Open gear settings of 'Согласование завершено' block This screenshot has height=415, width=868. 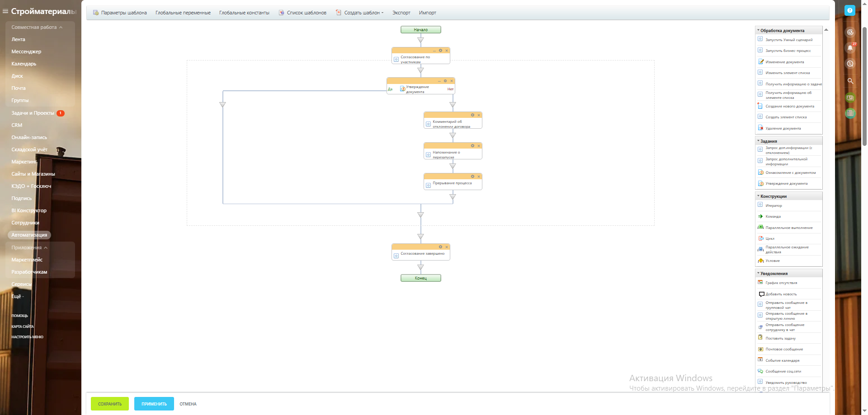[x=440, y=247]
